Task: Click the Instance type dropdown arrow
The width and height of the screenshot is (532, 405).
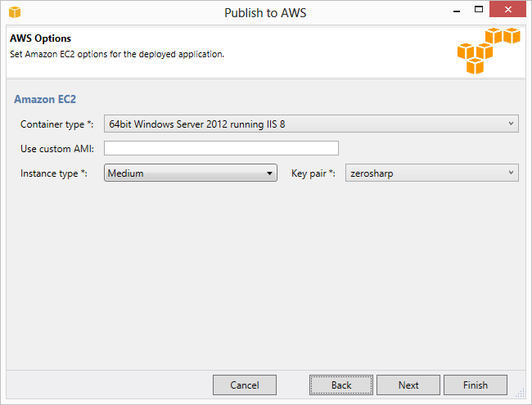Action: (269, 173)
